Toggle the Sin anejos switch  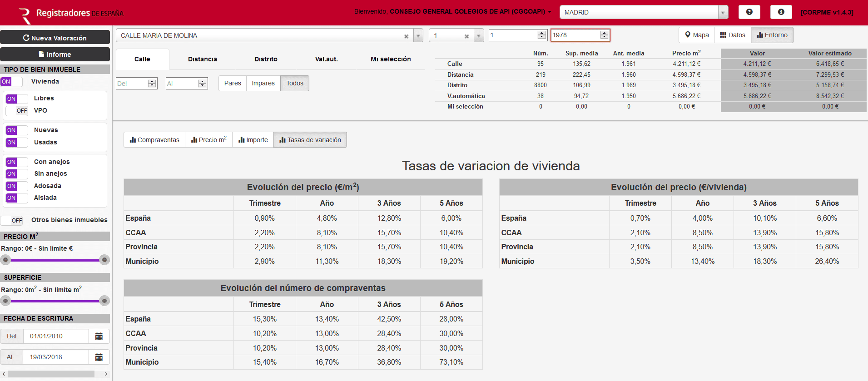pyautogui.click(x=17, y=174)
